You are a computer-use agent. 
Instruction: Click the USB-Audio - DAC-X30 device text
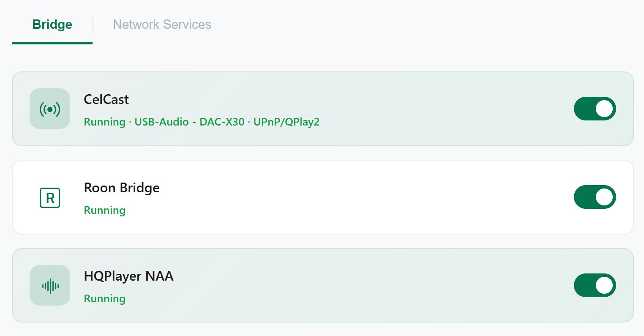[189, 122]
